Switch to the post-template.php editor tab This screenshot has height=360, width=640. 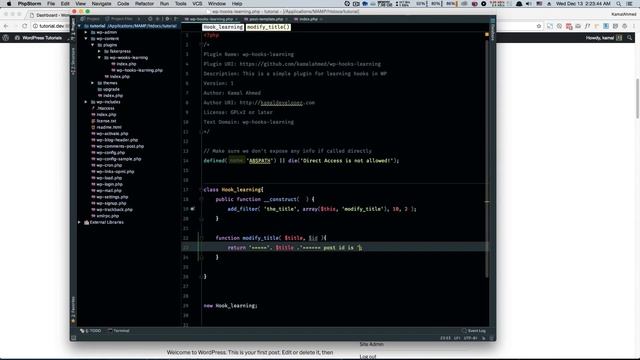coord(266,19)
